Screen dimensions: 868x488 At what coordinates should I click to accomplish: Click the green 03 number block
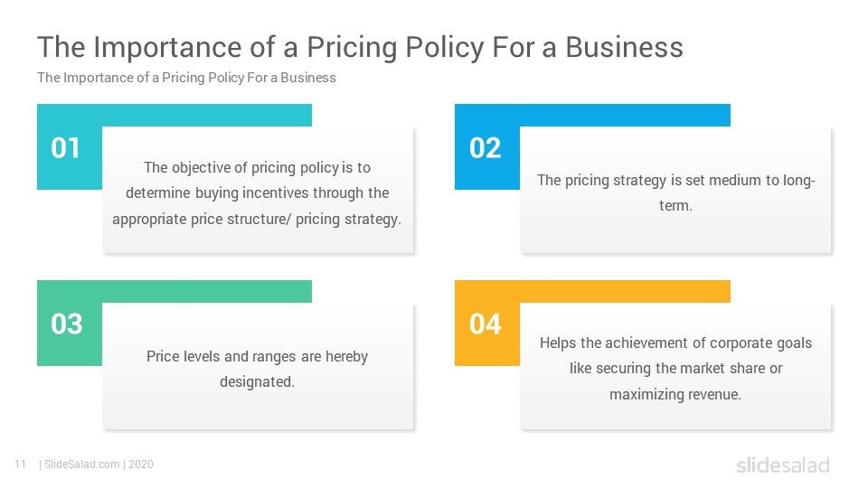(x=67, y=324)
